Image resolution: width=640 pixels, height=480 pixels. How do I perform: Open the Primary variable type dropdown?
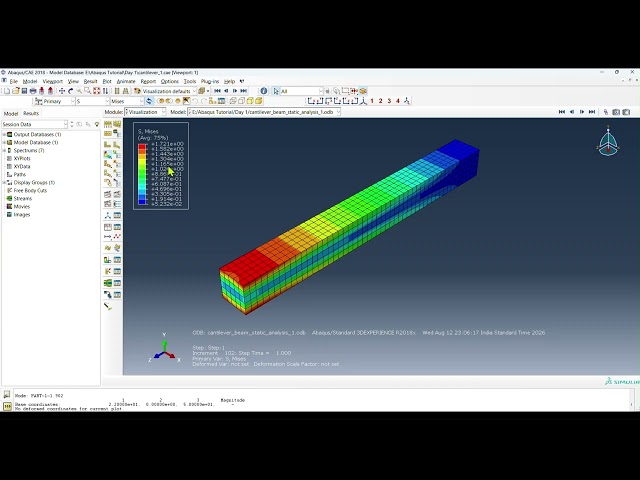[x=59, y=101]
